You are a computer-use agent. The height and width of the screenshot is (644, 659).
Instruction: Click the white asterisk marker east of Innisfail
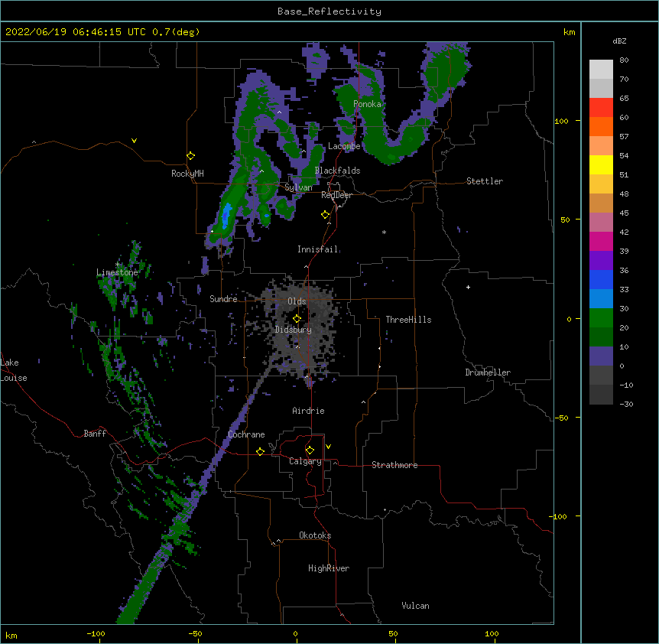(x=384, y=233)
